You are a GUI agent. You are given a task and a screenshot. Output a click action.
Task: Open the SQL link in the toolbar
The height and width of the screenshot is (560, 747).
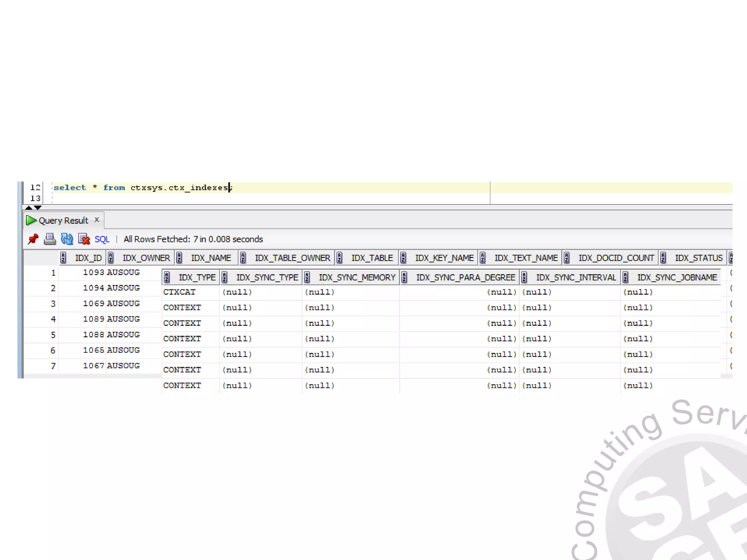tap(102, 239)
